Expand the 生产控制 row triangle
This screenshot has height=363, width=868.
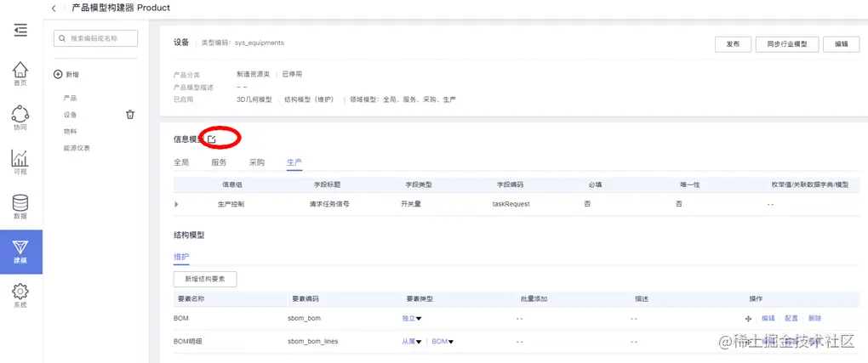[x=177, y=204]
